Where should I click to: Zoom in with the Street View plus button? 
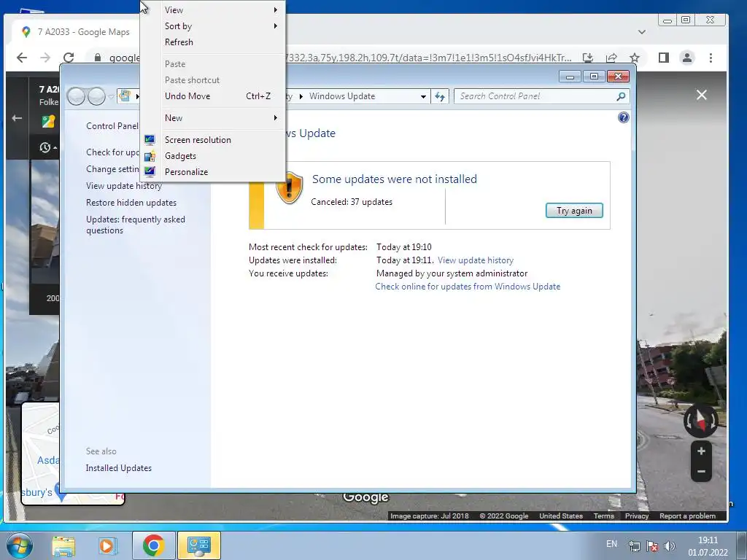coord(701,451)
